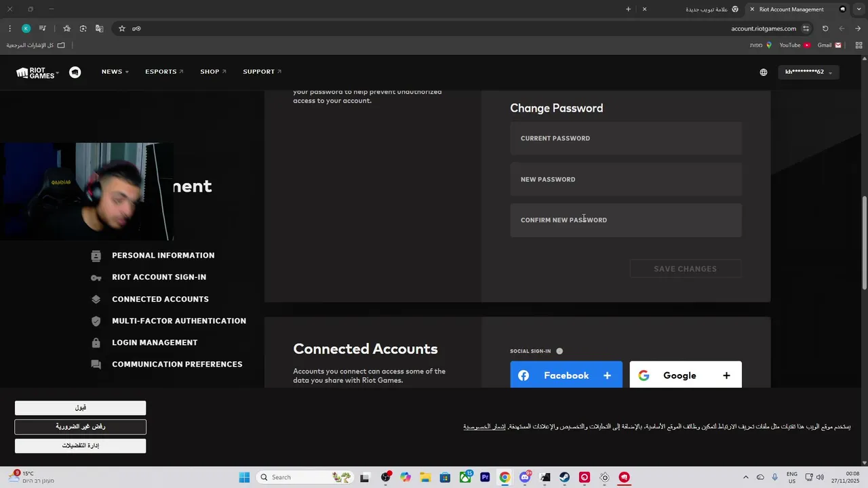Open a new browser tab with plus
Viewport: 868px width, 488px height.
point(628,9)
